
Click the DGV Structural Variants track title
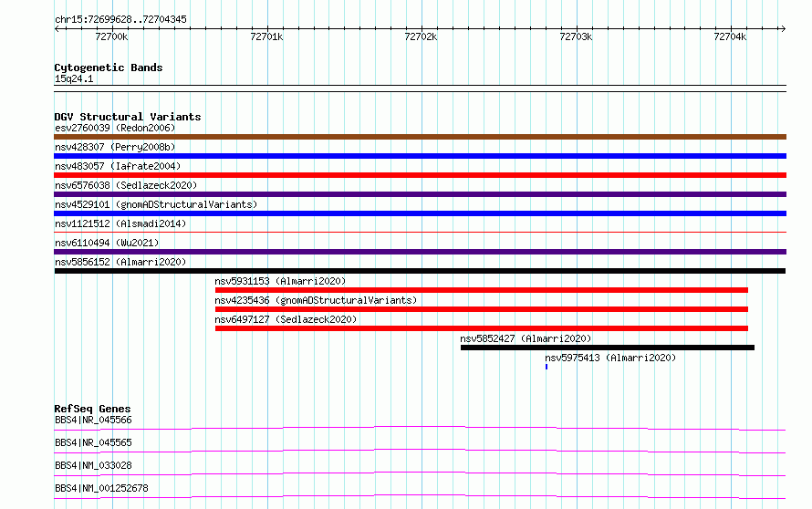click(x=128, y=117)
